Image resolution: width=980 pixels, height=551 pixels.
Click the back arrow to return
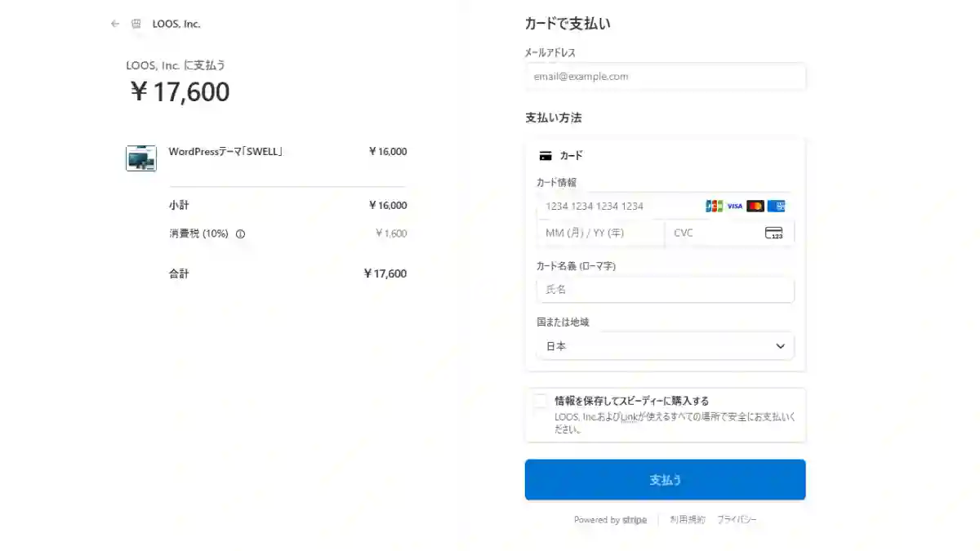coord(115,24)
